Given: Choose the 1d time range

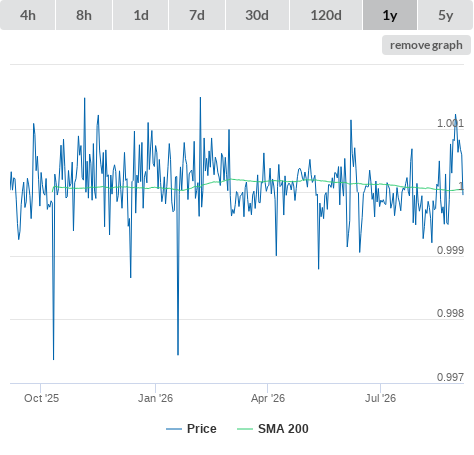Looking at the screenshot, I should (141, 15).
